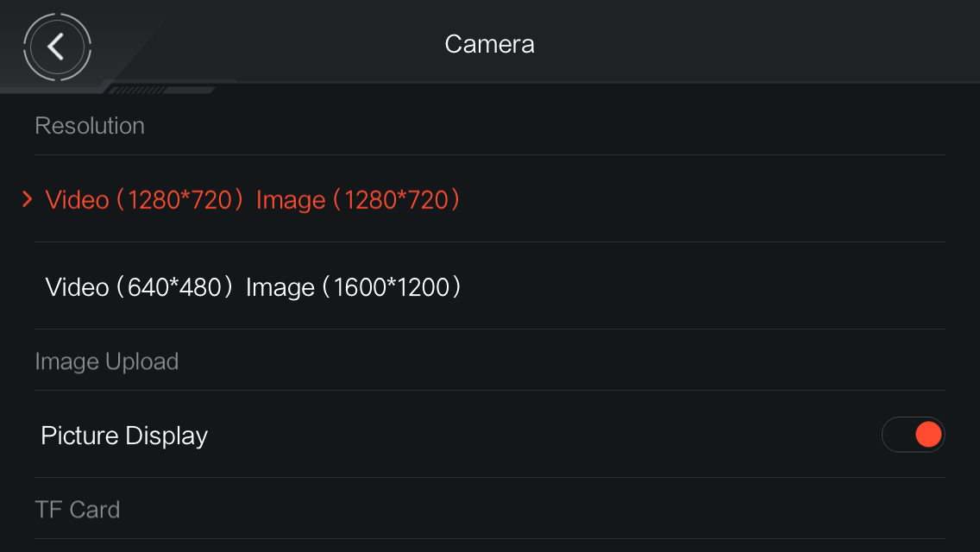Viewport: 980px width, 552px height.
Task: Turn off the Picture Display switch
Action: [x=913, y=435]
